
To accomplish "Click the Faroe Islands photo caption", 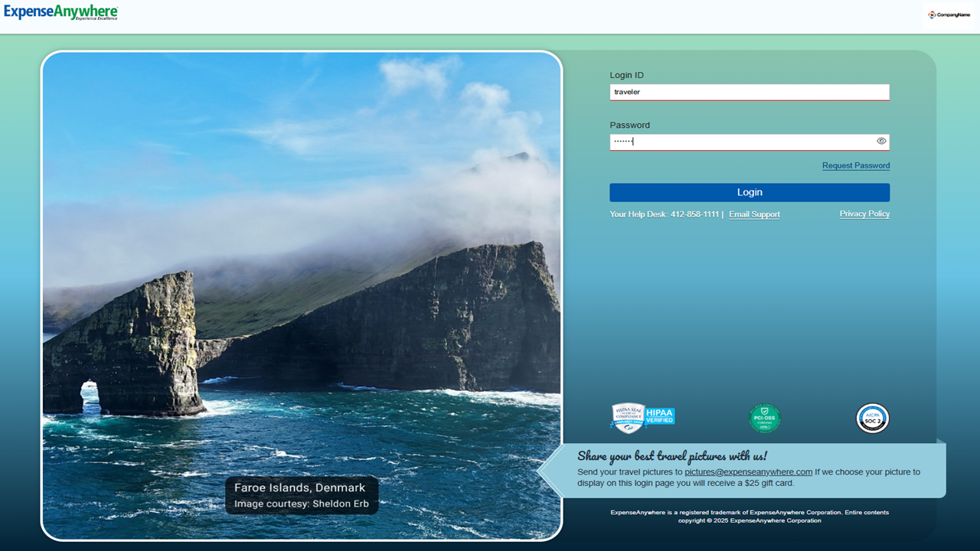I will tap(302, 495).
